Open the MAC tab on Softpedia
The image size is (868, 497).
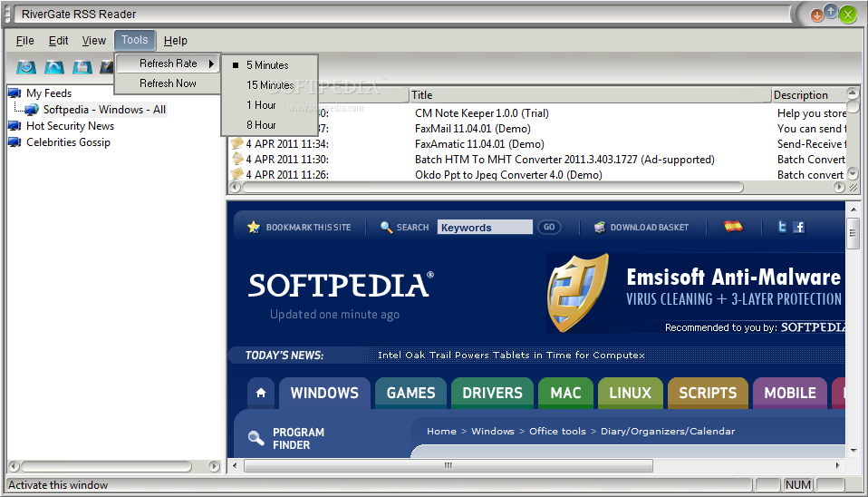point(565,393)
